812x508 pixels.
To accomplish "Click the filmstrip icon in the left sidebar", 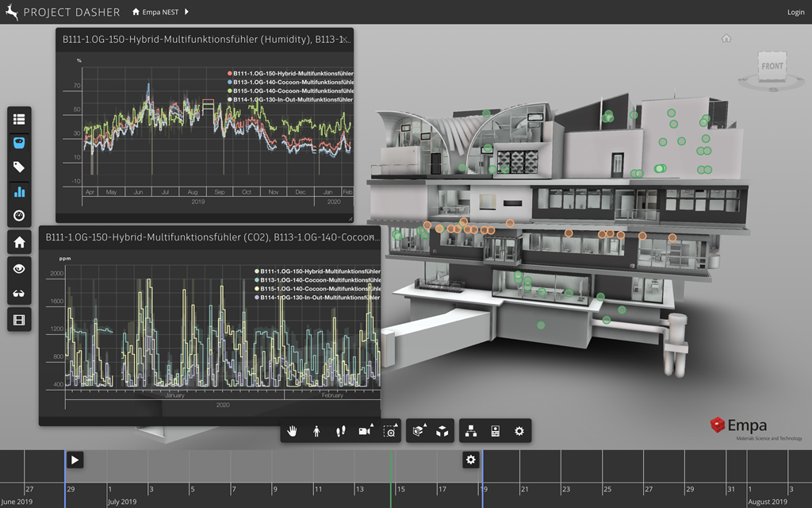I will [19, 319].
